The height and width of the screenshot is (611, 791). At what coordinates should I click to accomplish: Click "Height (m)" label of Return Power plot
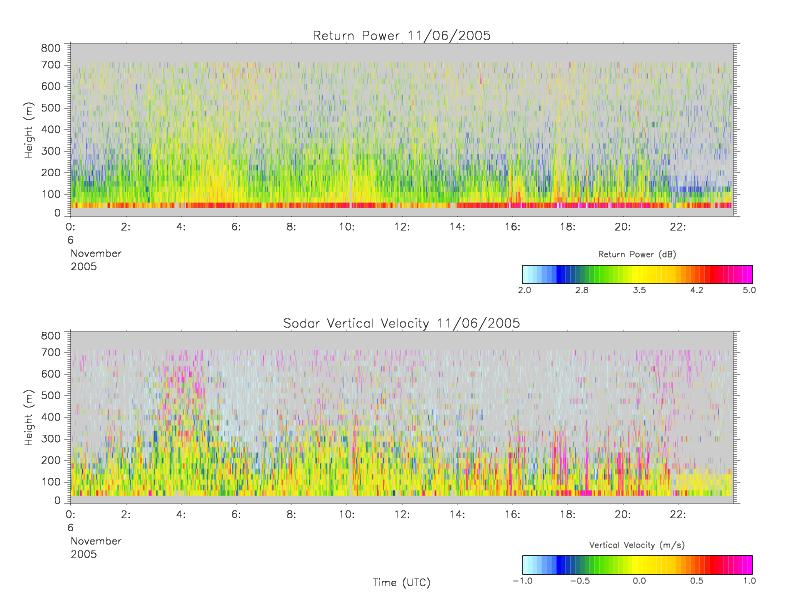[x=29, y=130]
